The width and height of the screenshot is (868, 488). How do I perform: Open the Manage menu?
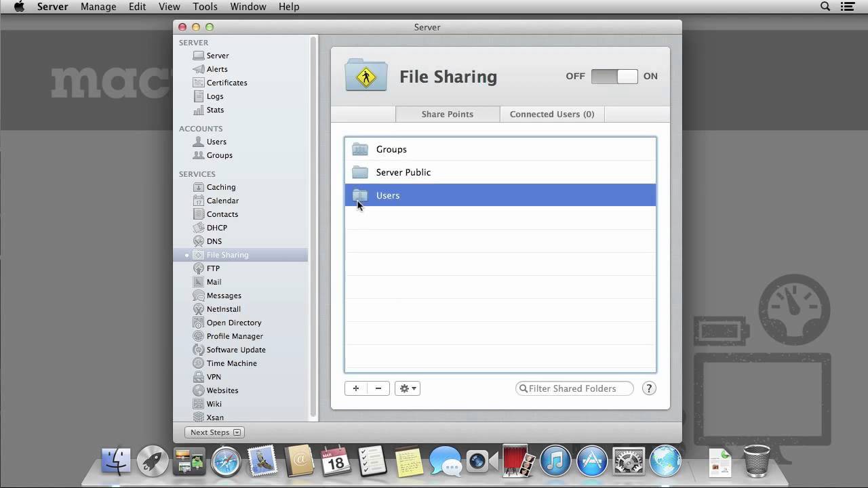(98, 7)
